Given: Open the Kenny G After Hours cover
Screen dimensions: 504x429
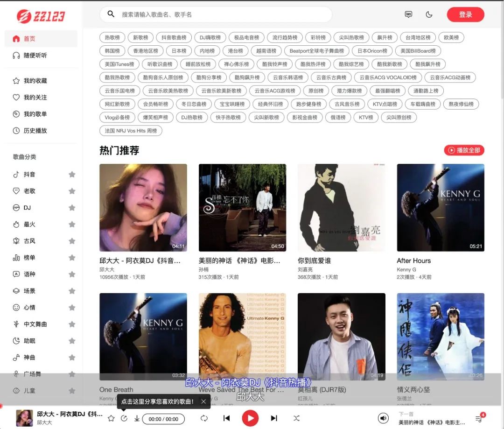Looking at the screenshot, I should coord(441,208).
